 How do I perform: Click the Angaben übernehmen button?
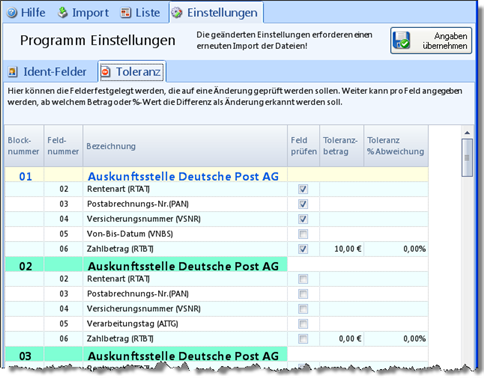(431, 41)
